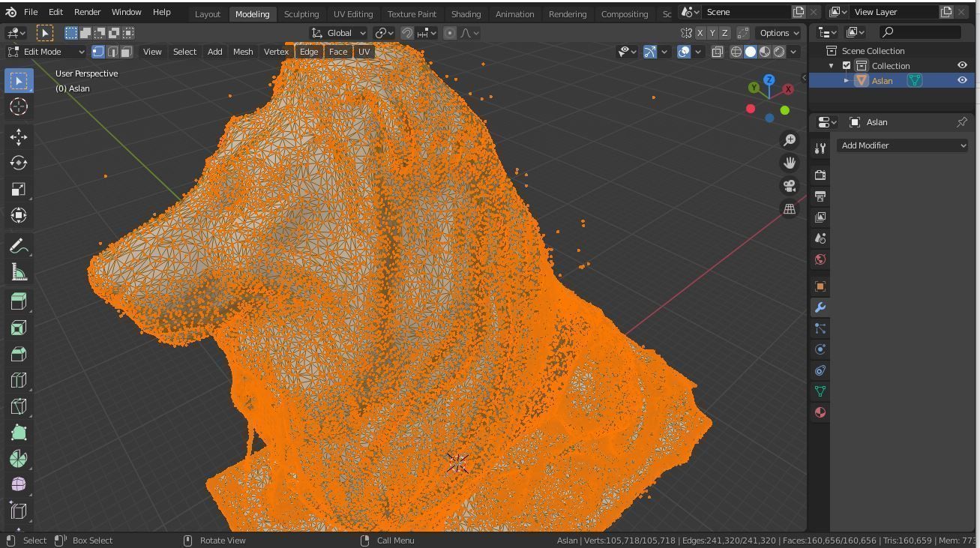
Task: Select the Knife tool
Action: 19,406
